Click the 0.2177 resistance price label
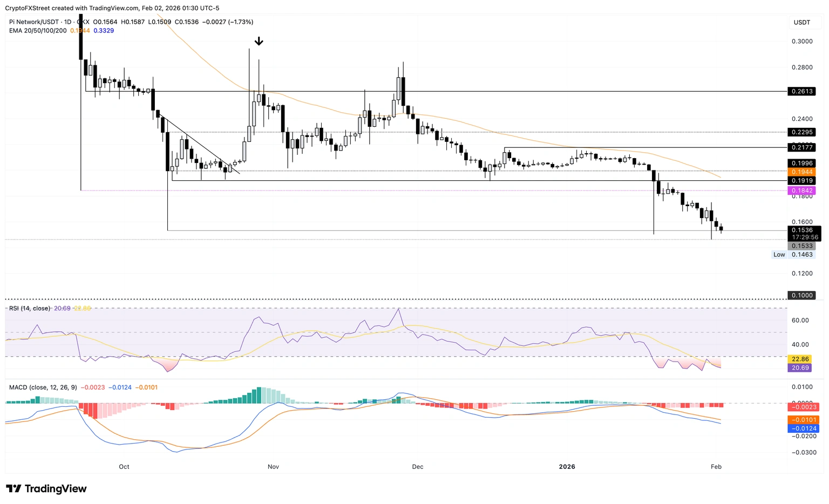 (x=801, y=147)
